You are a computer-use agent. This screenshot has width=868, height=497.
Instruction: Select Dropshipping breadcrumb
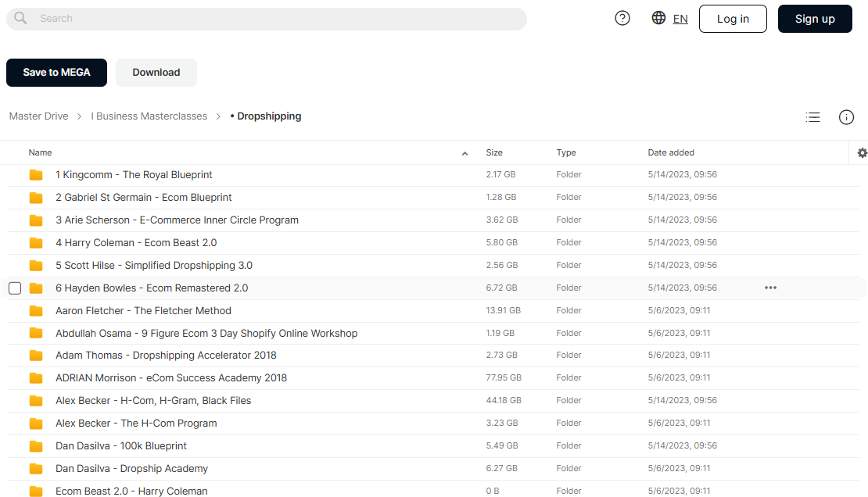tap(266, 116)
